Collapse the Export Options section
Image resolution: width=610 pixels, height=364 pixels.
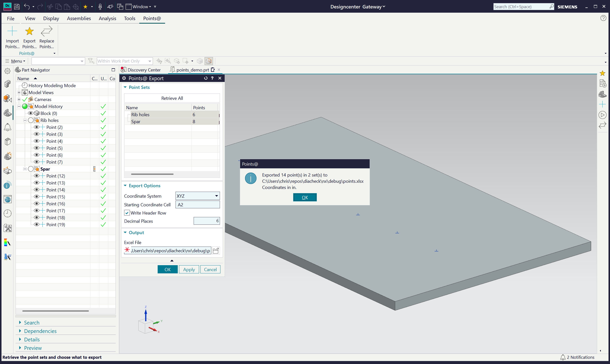125,186
